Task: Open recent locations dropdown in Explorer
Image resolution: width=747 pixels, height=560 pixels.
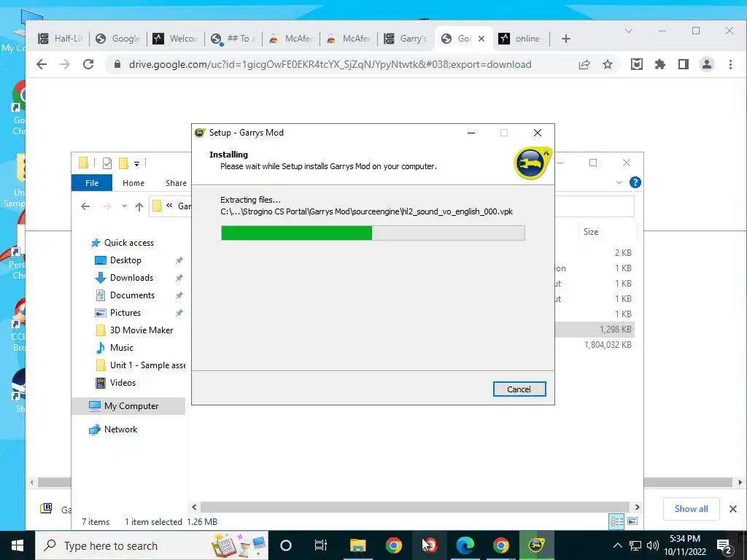Action: pos(124,206)
